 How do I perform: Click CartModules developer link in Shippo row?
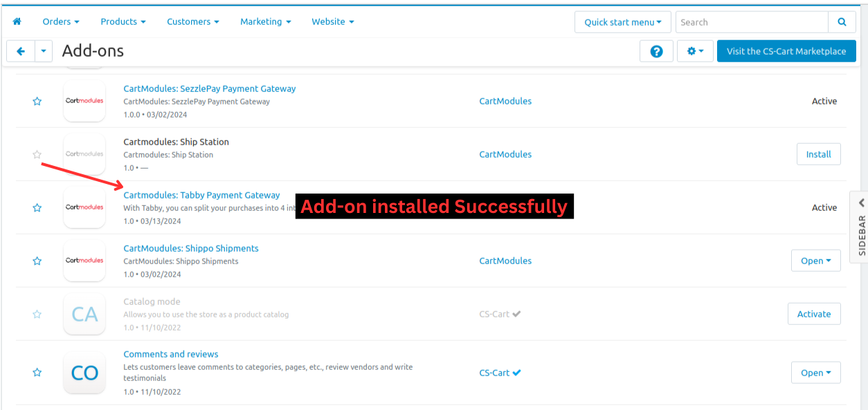click(x=505, y=261)
